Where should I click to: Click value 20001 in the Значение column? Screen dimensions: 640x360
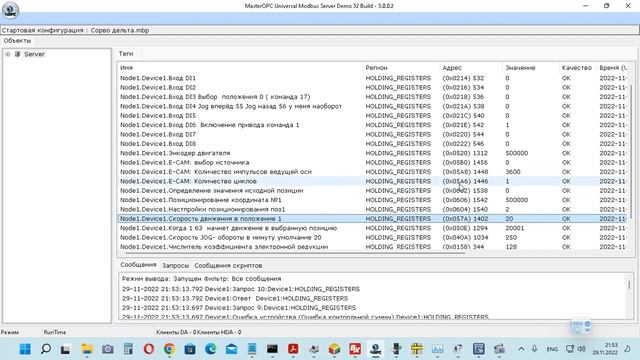[515, 228]
